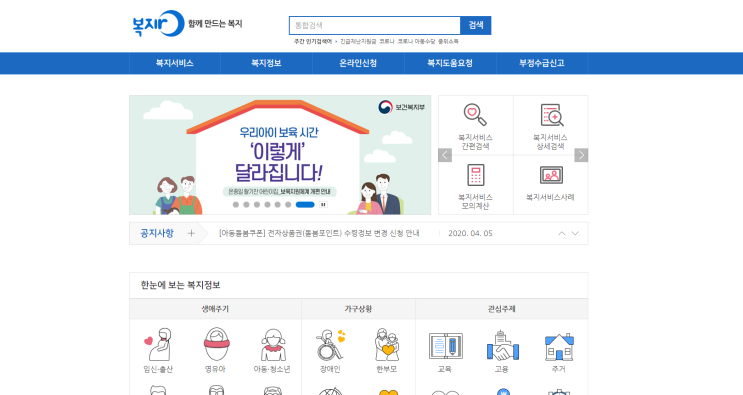Show next notice with down chevron
This screenshot has height=395, width=743.
(x=575, y=233)
